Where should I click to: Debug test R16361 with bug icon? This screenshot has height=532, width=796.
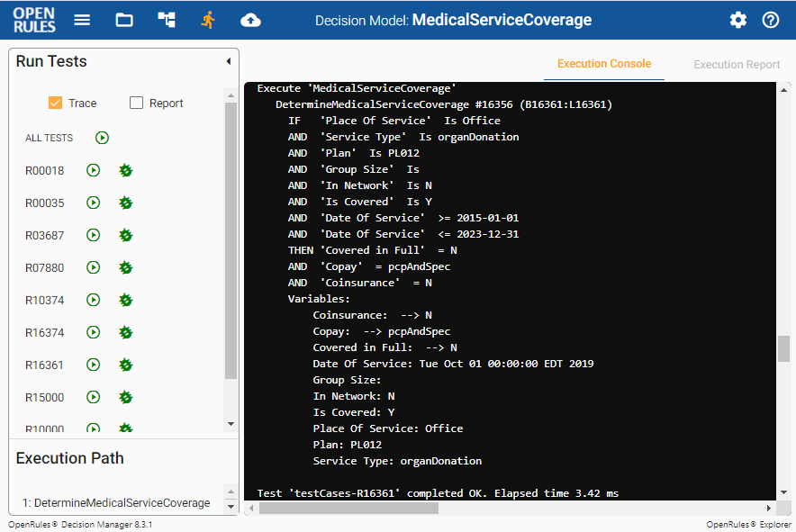coord(126,365)
